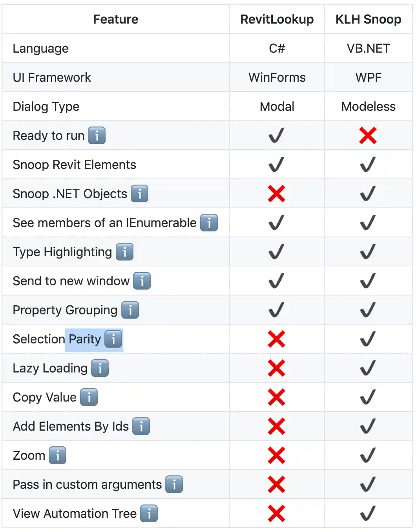Screen dimensions: 416x532
Task: Click info icon next to Add Elements By Ids
Action: pos(141,426)
